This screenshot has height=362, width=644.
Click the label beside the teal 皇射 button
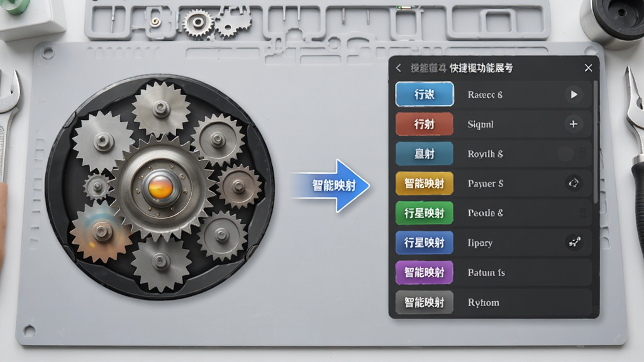(485, 154)
